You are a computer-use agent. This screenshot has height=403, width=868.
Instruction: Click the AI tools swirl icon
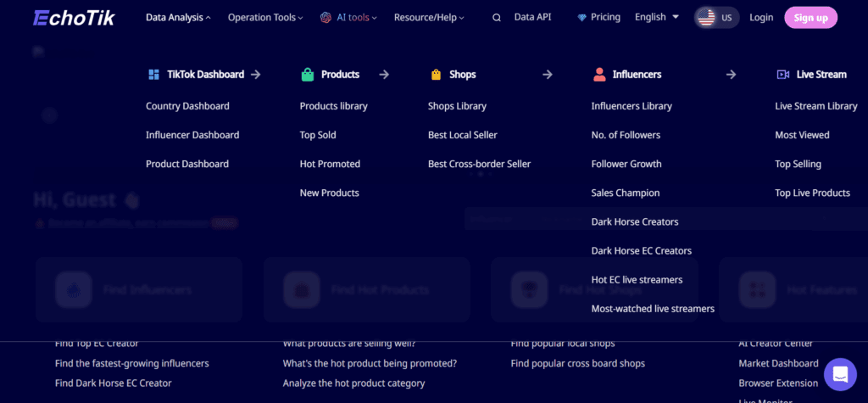point(325,17)
